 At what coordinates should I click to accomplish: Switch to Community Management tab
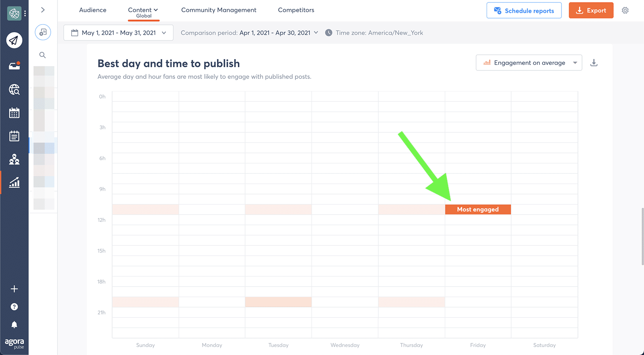[219, 10]
